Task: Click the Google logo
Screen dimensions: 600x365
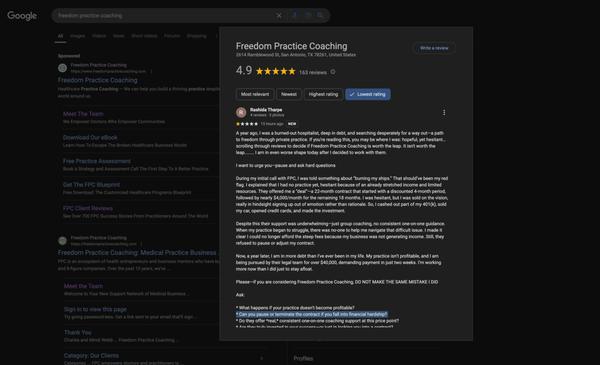Action: tap(22, 16)
